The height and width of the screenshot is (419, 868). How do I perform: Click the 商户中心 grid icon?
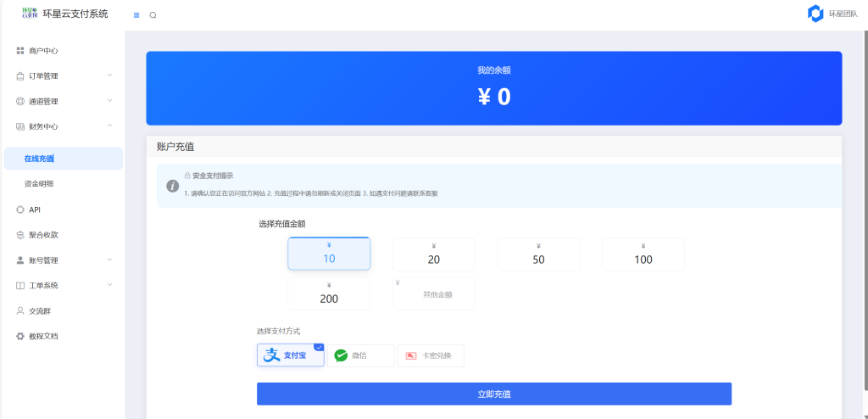[x=20, y=51]
